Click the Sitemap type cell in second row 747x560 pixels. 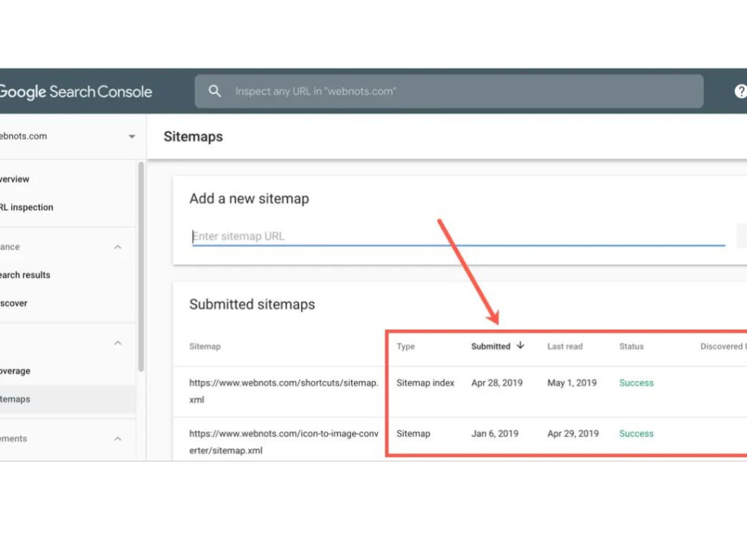coord(413,433)
